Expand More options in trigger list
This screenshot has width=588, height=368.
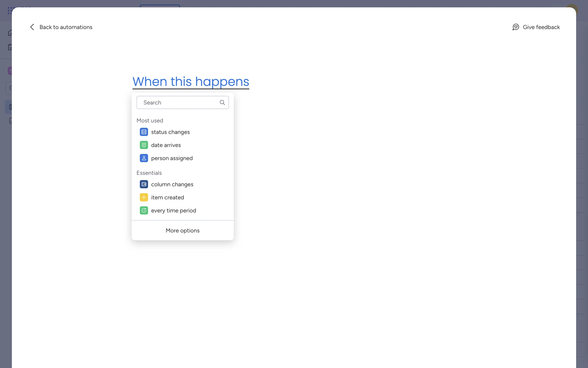tap(183, 231)
